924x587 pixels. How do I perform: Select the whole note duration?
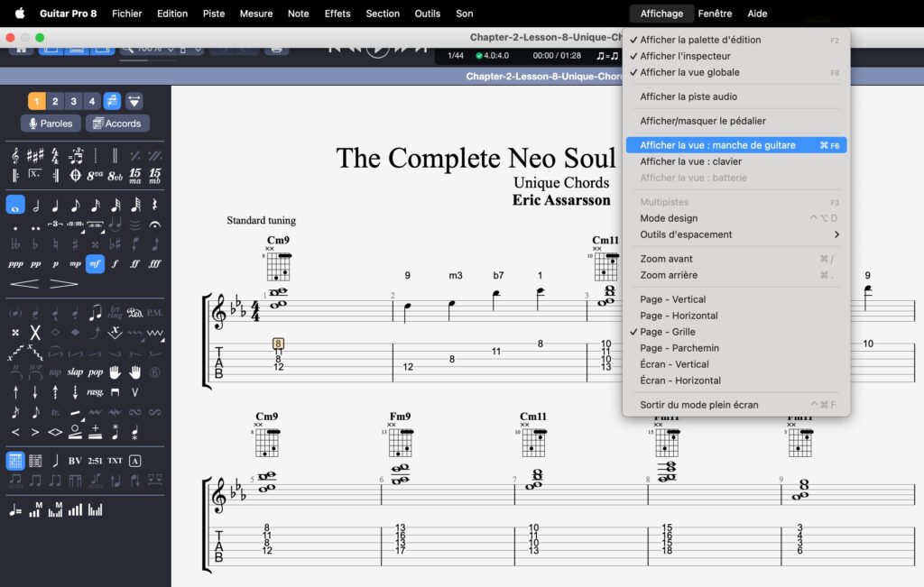[15, 205]
